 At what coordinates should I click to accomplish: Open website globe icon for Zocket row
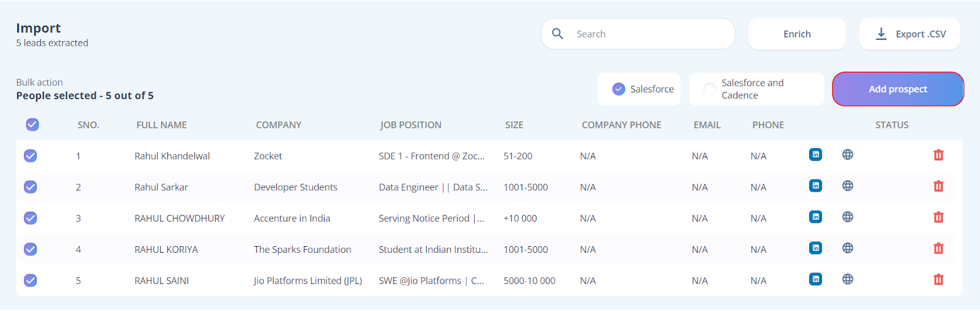click(848, 155)
